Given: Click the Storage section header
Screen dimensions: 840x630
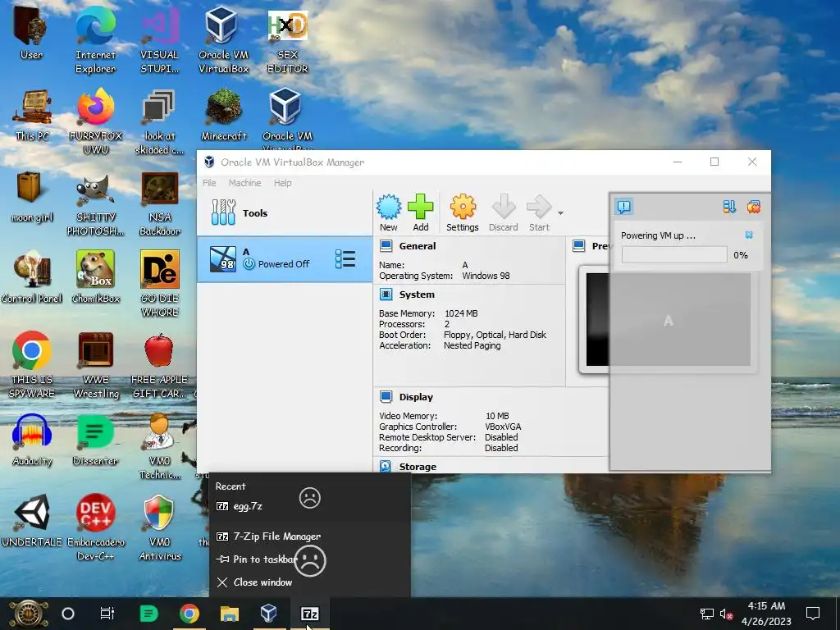Looking at the screenshot, I should click(x=418, y=467).
